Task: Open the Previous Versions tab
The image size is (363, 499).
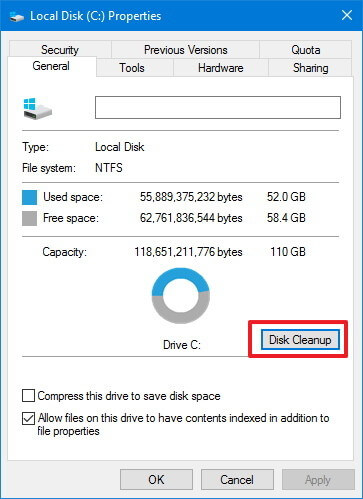Action: (185, 50)
